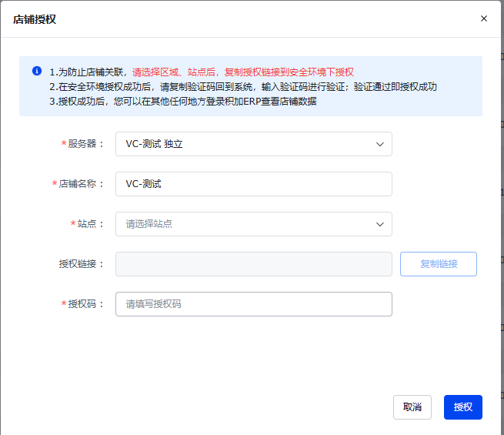Click the 店铺授权 dialog title
Screen dimensions: 504x435
35,19
